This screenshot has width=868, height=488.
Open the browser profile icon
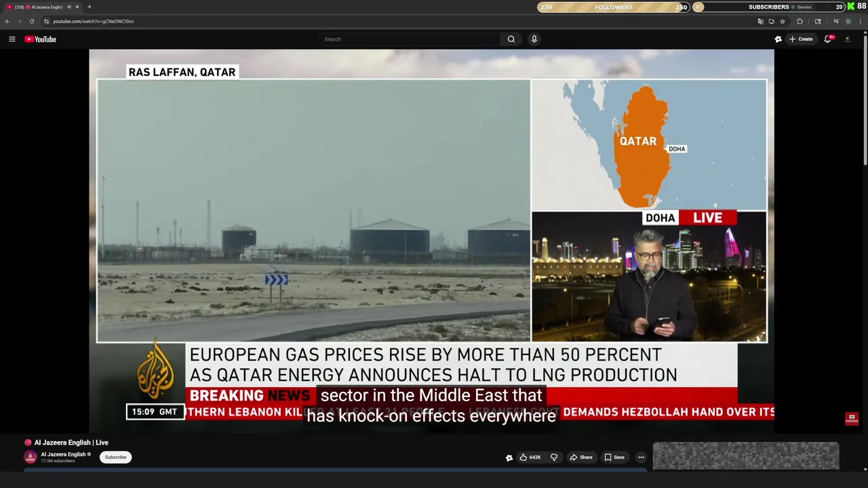tap(848, 21)
